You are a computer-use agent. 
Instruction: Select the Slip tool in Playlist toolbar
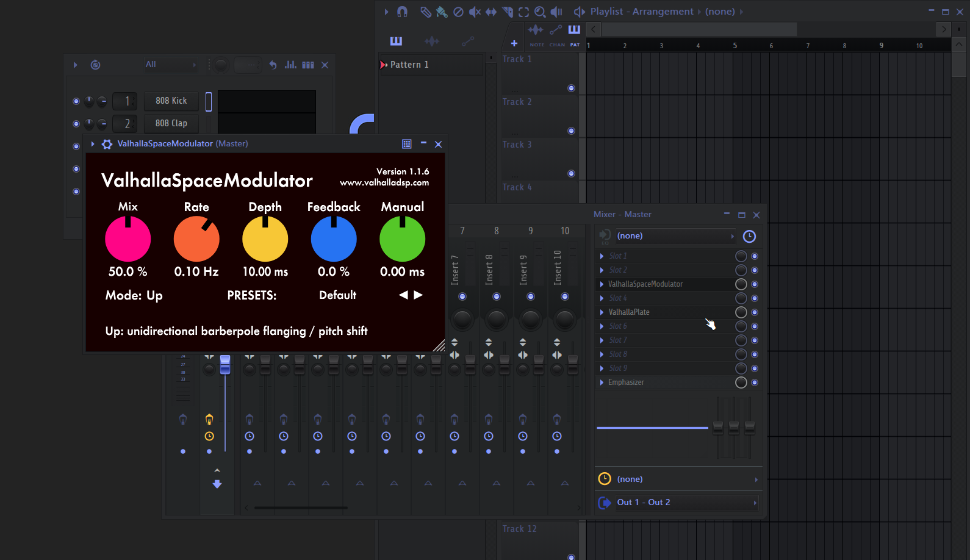[491, 12]
